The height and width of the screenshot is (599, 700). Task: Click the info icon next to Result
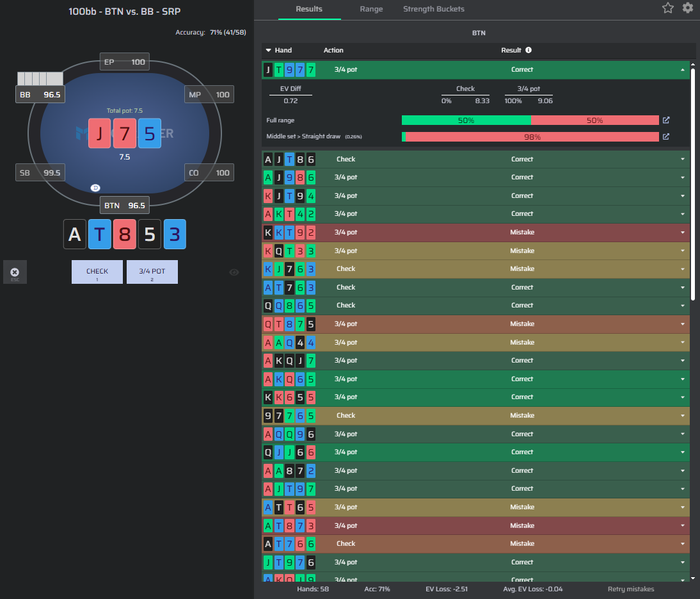click(529, 50)
